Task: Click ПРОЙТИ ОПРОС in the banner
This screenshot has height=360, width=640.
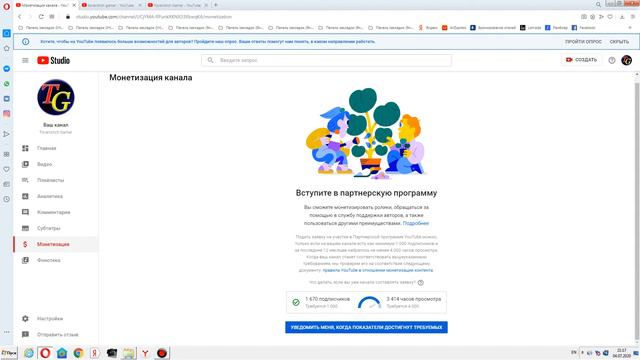Action: (583, 42)
